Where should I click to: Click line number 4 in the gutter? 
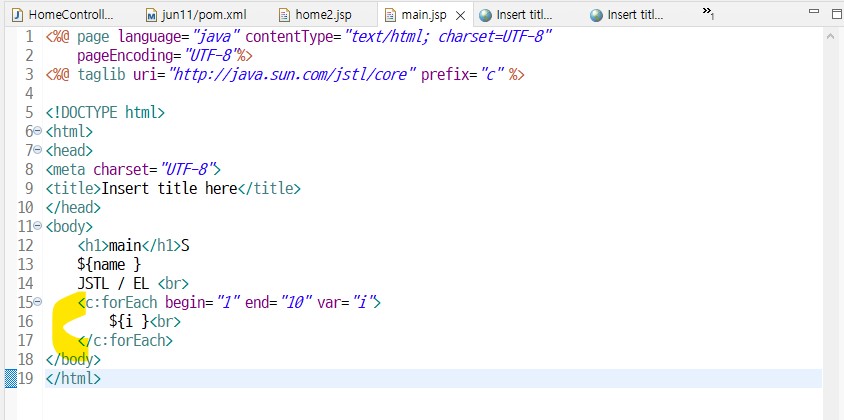click(x=29, y=94)
